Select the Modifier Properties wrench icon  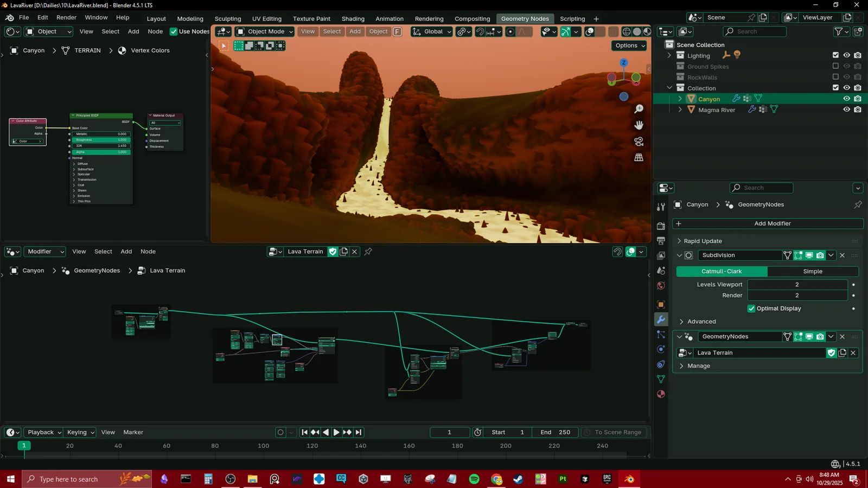[x=661, y=319]
